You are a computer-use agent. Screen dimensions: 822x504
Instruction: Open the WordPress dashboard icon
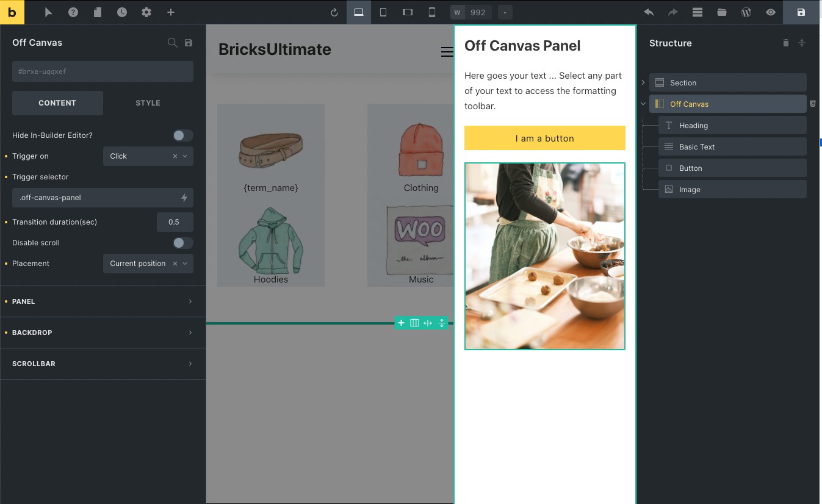click(746, 12)
